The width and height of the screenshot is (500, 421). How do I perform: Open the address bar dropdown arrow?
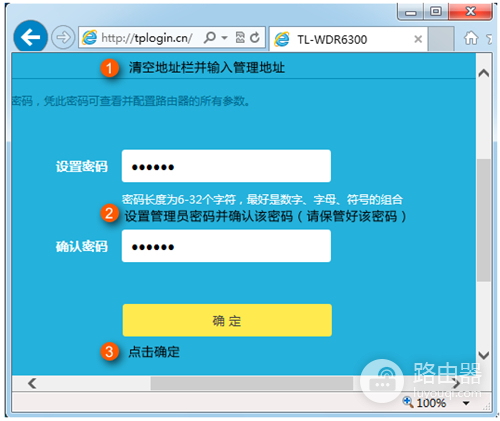coord(225,38)
